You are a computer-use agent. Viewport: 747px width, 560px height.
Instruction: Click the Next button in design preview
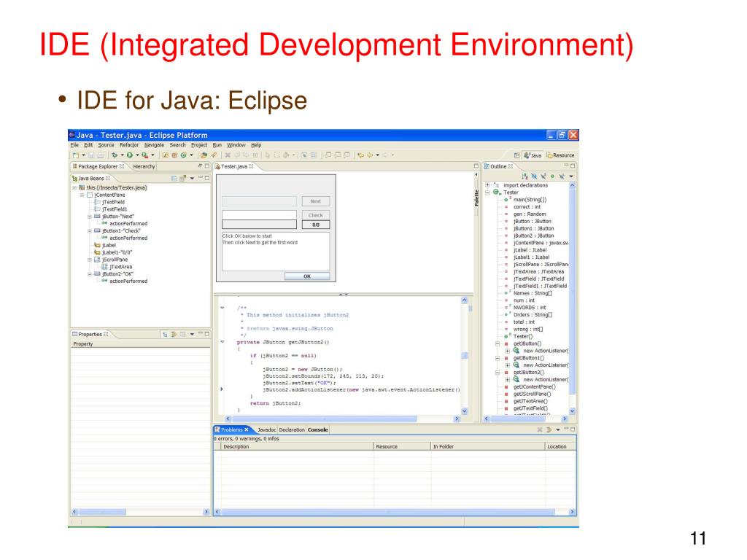pyautogui.click(x=315, y=201)
